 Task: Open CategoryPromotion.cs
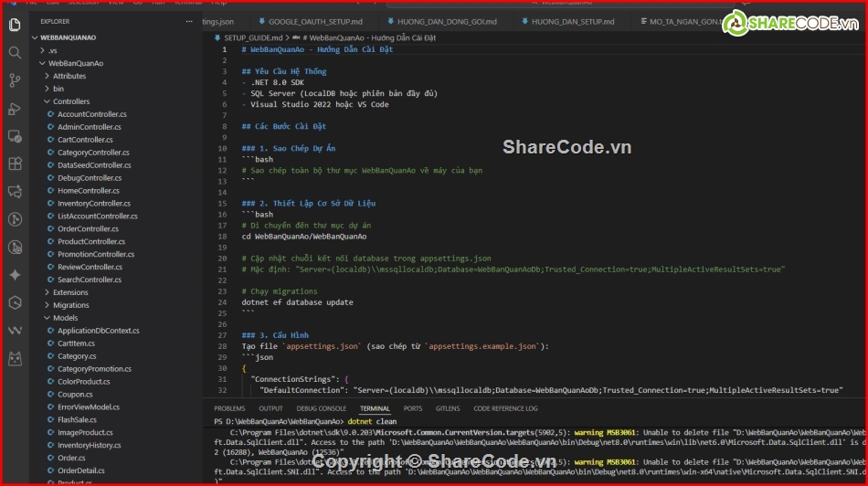pos(95,369)
